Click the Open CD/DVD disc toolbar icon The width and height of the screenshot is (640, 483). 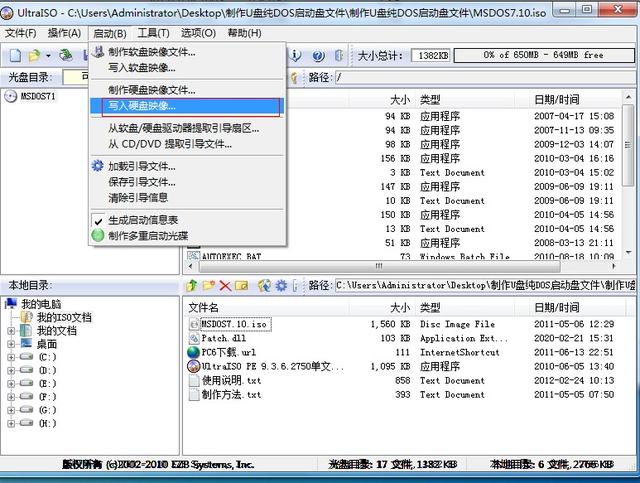click(x=66, y=55)
